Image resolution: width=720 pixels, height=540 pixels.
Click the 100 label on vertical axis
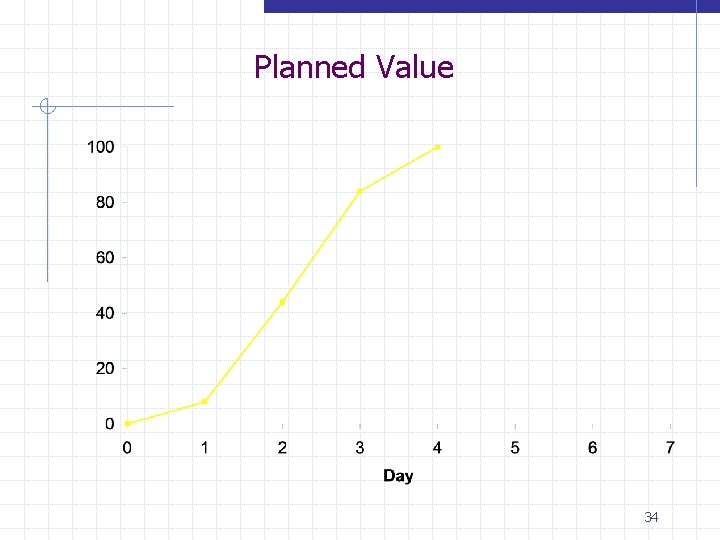pyautogui.click(x=101, y=147)
